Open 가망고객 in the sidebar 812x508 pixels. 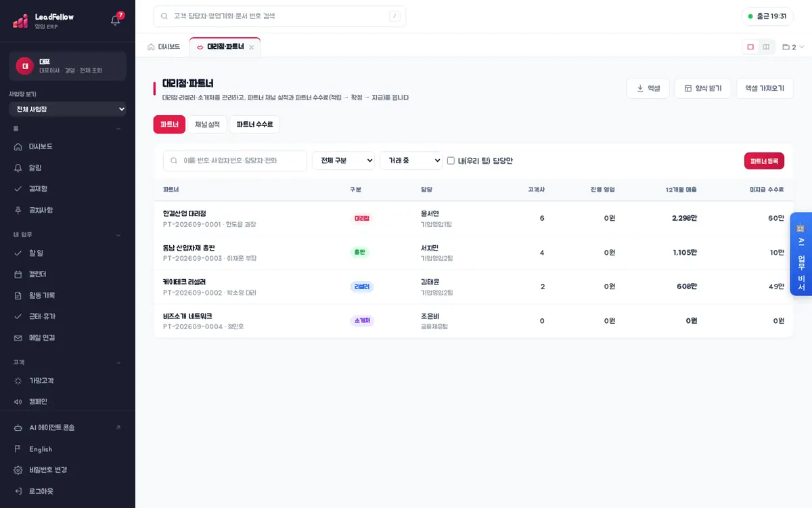click(x=68, y=381)
